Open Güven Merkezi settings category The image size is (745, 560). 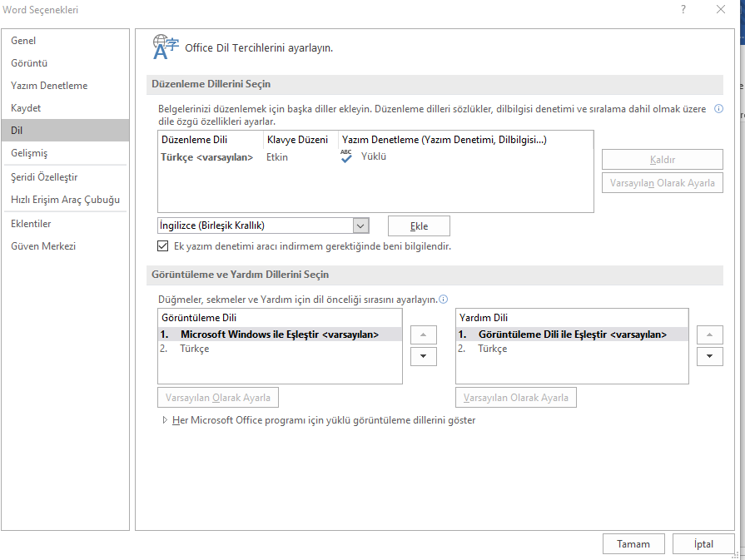click(x=43, y=246)
